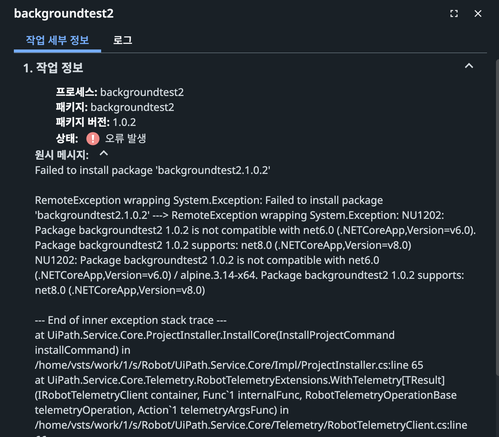Click the ProjectInstaller.cs:line 65 path text
This screenshot has height=437, width=499.
(x=229, y=365)
